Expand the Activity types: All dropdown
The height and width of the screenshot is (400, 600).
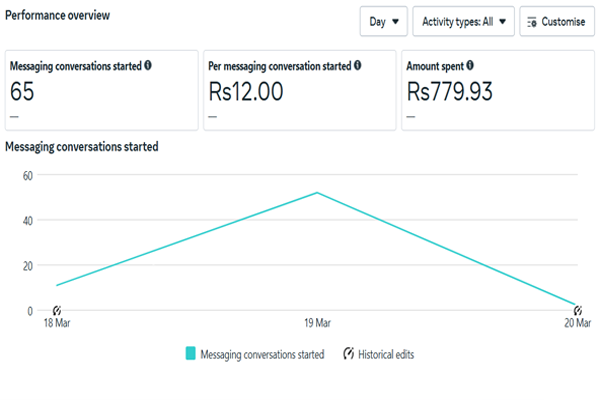(463, 21)
